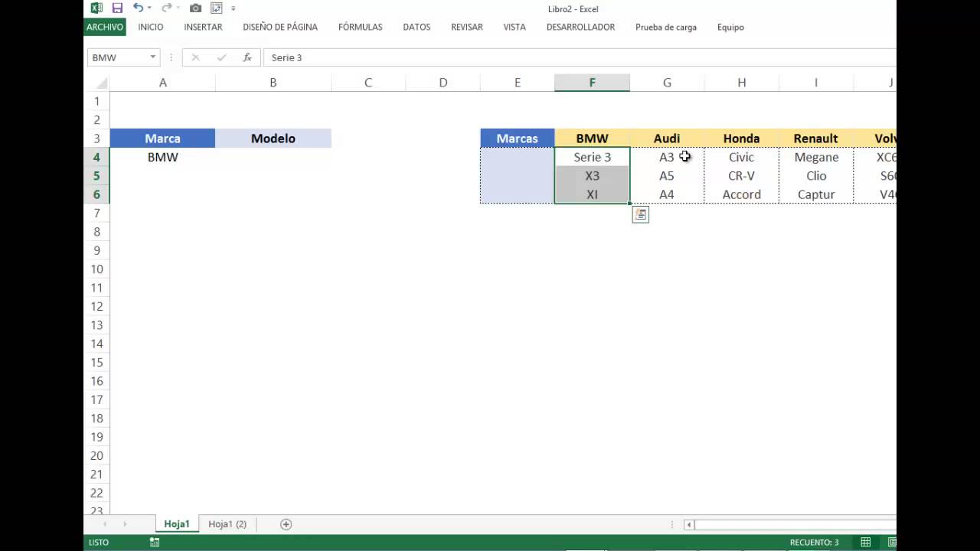Switch to the VISTA tab
Viewport: 980px width, 551px height.
(514, 27)
